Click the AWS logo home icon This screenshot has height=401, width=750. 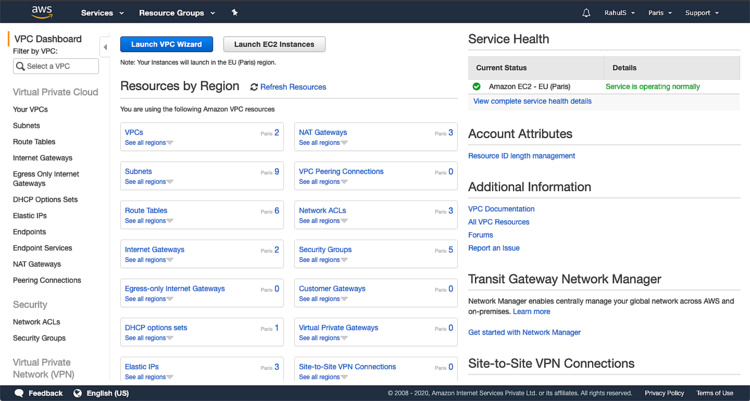[x=41, y=12]
